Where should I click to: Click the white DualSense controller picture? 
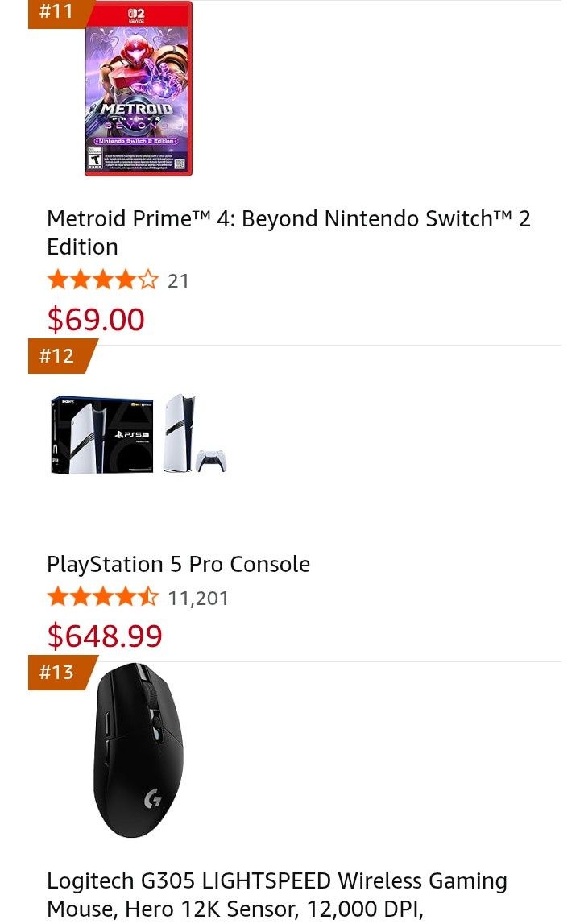[x=211, y=460]
